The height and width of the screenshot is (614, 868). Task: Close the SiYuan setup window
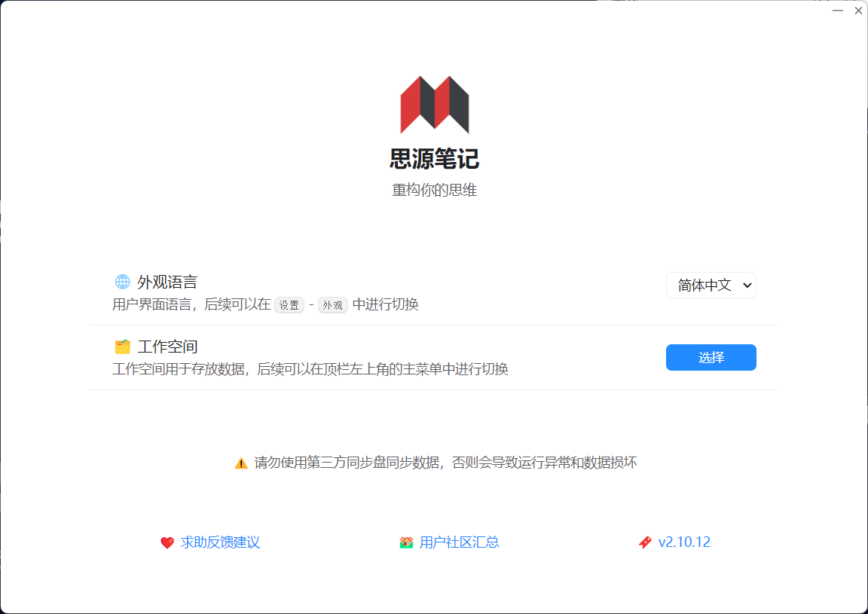click(858, 11)
